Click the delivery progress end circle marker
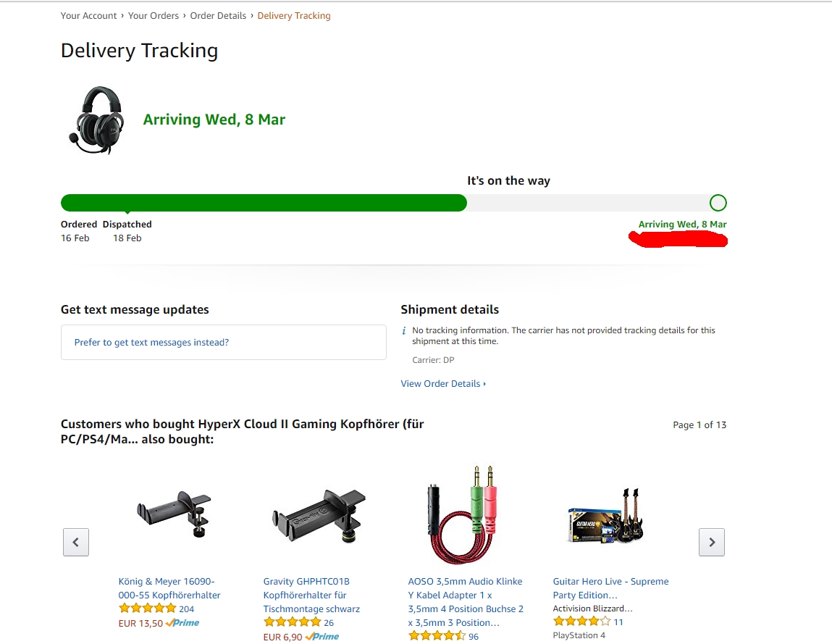 pyautogui.click(x=718, y=203)
